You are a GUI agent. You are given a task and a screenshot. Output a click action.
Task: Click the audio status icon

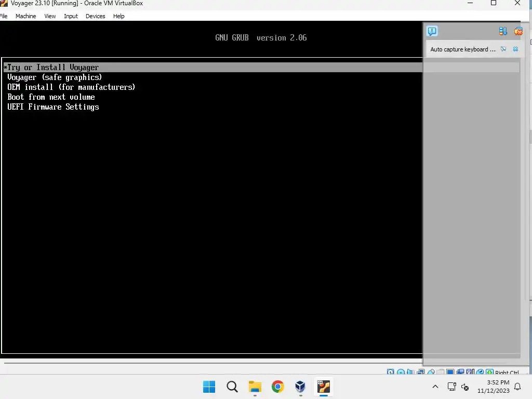[x=410, y=372]
